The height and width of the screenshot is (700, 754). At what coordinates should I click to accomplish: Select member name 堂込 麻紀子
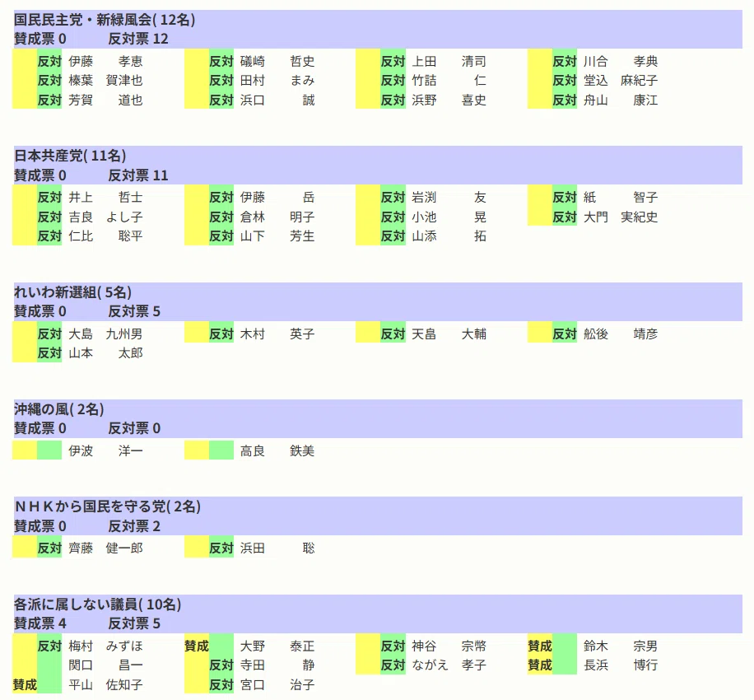point(621,81)
